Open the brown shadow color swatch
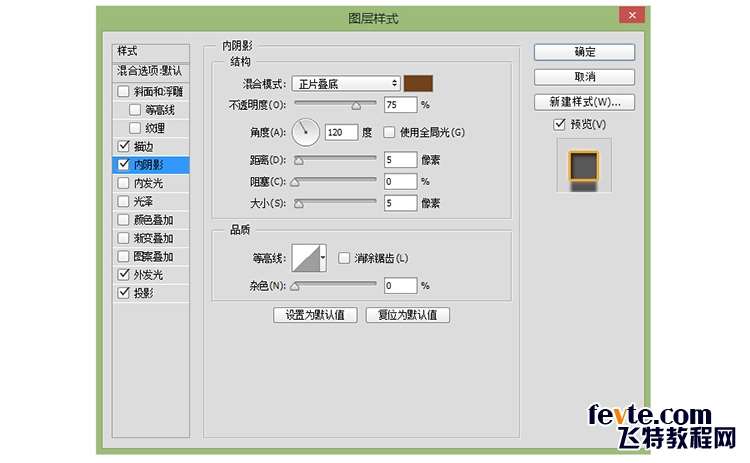 click(x=419, y=83)
